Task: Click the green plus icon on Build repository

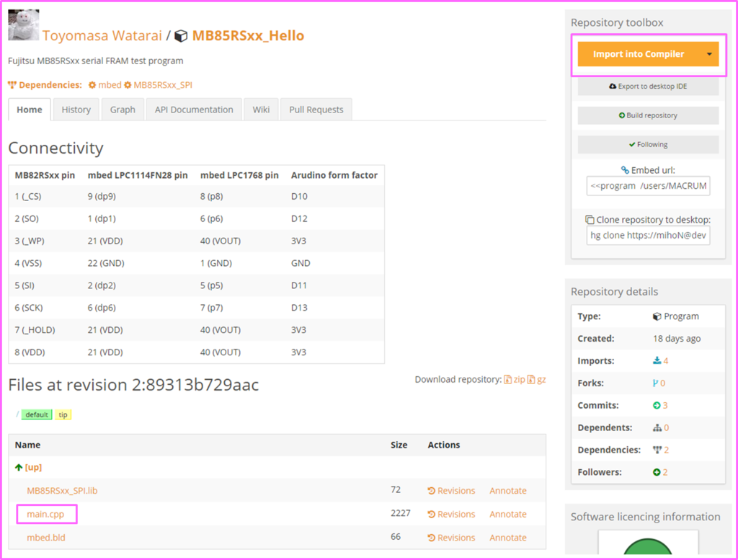Action: (622, 116)
